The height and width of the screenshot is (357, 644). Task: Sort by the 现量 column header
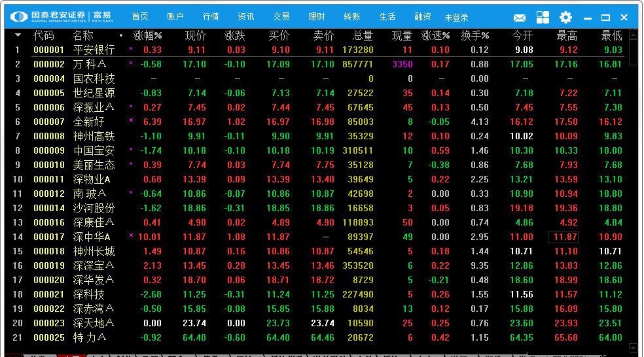(x=402, y=36)
